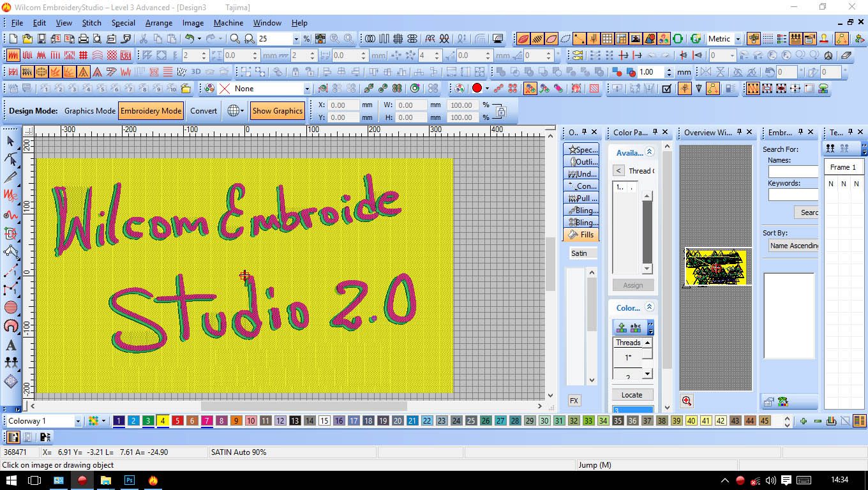Image resolution: width=868 pixels, height=490 pixels.
Task: Toggle the Show Graphics button
Action: [x=277, y=110]
